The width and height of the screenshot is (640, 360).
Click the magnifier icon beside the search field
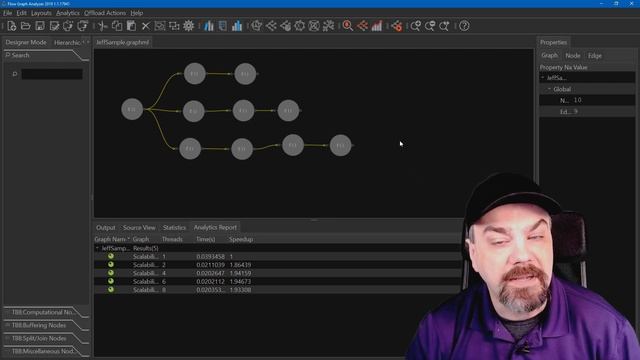coord(15,74)
